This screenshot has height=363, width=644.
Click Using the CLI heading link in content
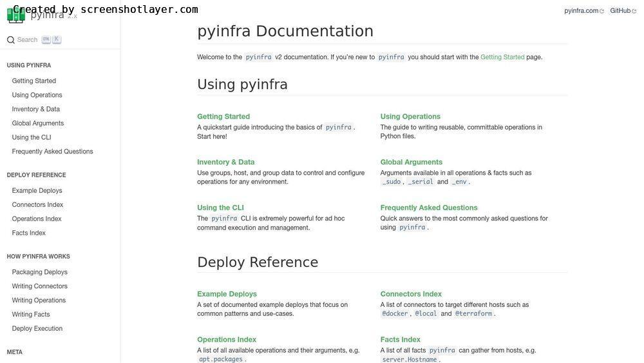(220, 208)
